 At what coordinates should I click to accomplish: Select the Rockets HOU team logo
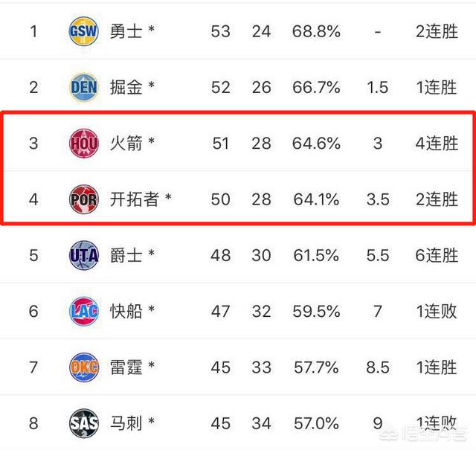coord(83,143)
